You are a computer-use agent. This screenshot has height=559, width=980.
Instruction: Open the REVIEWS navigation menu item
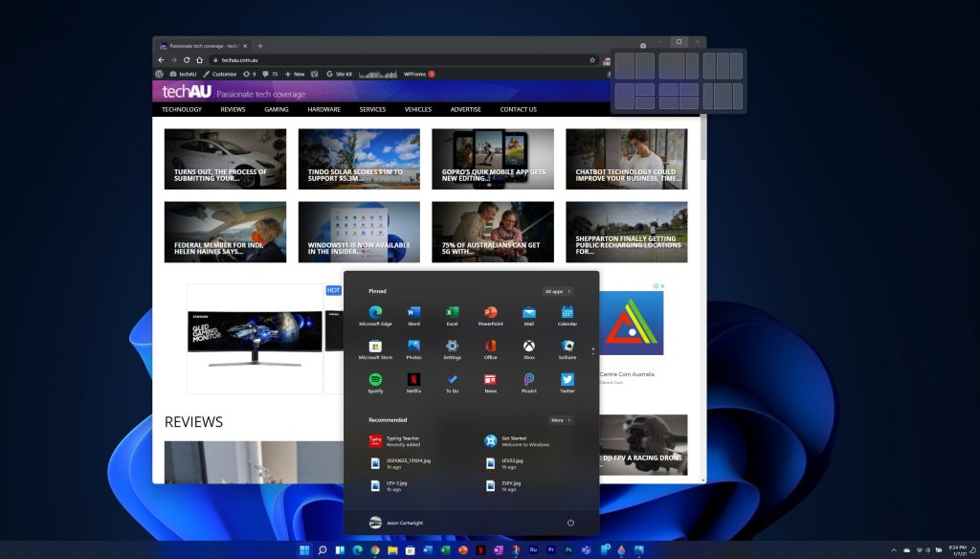pos(233,109)
